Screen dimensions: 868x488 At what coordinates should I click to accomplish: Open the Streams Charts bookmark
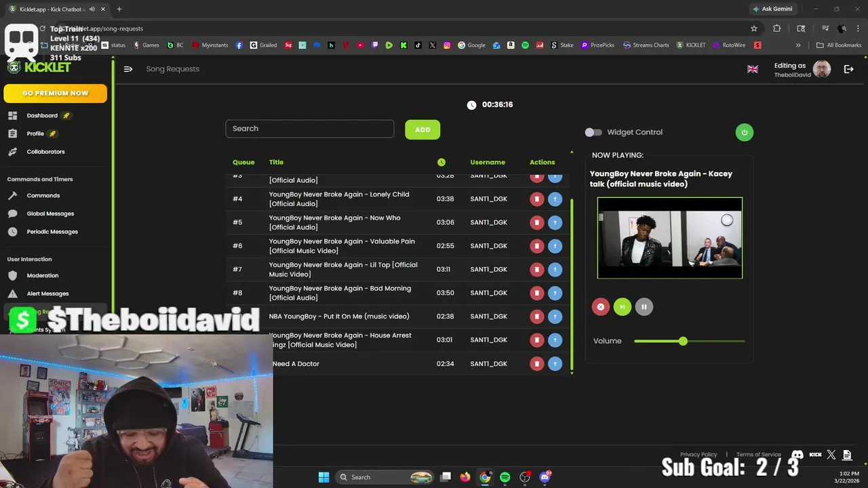646,45
